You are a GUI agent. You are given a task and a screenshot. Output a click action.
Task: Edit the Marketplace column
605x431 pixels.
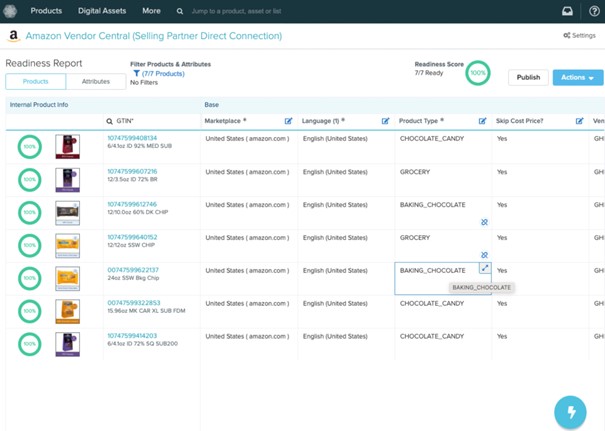pos(288,121)
